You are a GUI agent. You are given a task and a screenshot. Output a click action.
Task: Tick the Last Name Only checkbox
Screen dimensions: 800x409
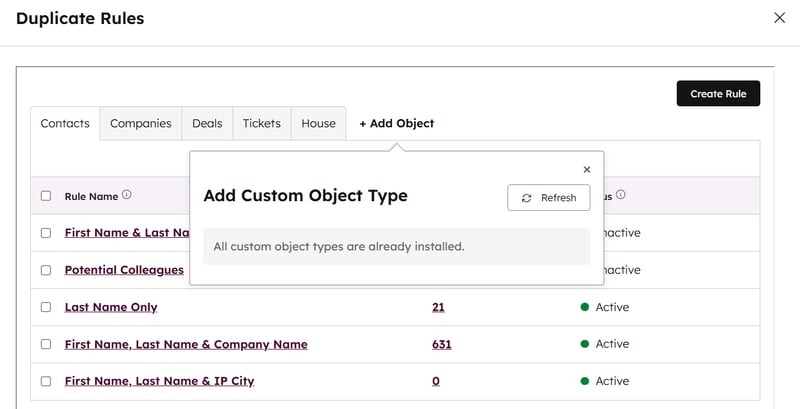46,307
